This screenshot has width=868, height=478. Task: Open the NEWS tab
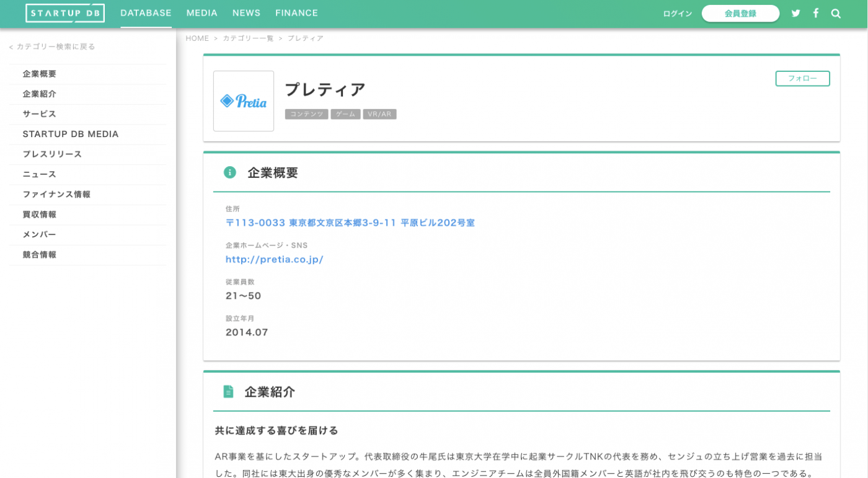(246, 13)
